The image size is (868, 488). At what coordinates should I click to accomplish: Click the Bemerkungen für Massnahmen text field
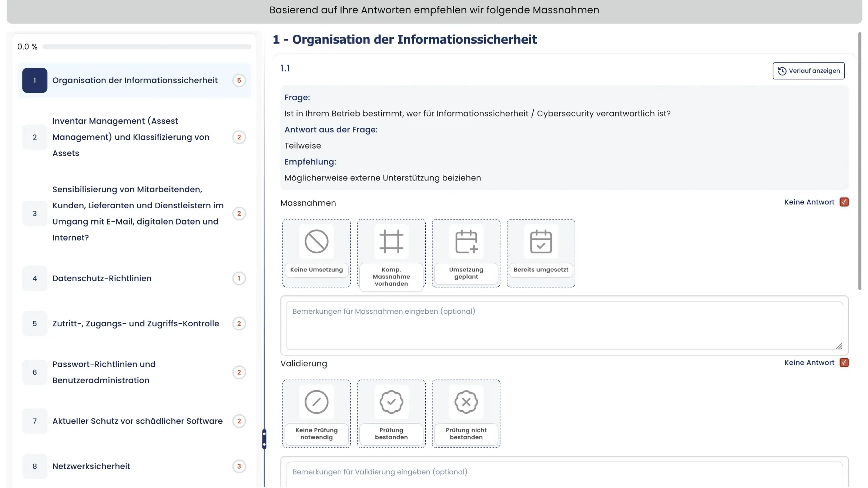pyautogui.click(x=564, y=325)
